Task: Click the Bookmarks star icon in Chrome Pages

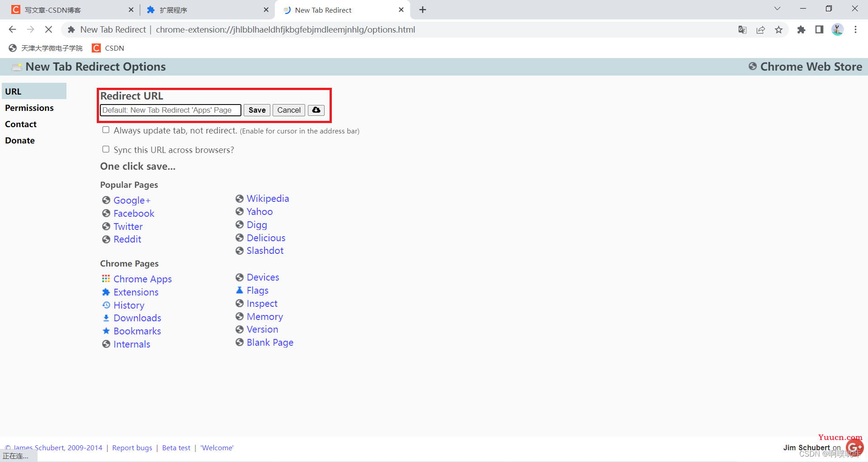Action: coord(106,331)
